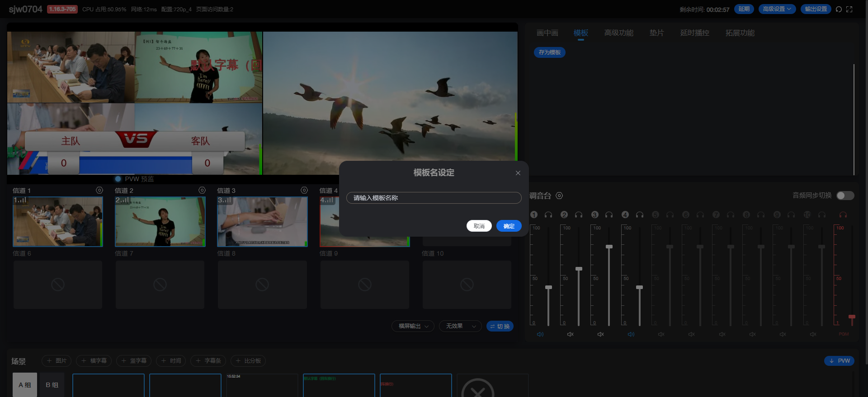Open settings gear for 信道 1
Screen dimensions: 868x397
tap(99, 190)
